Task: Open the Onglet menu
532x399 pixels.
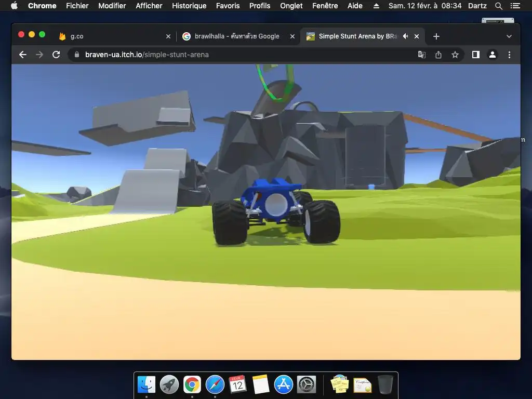Action: coord(291,6)
